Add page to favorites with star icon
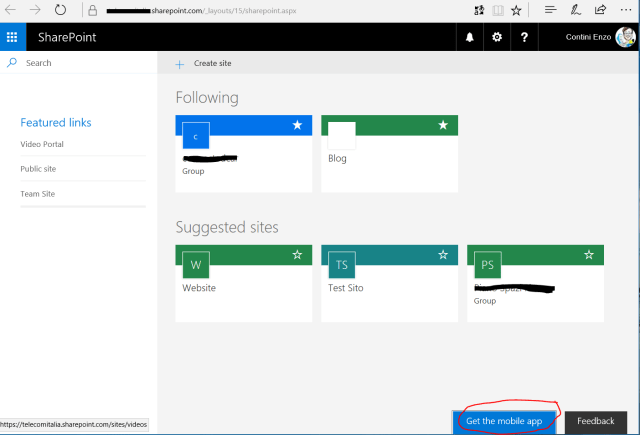Viewport: 640px width, 435px height. tap(516, 10)
